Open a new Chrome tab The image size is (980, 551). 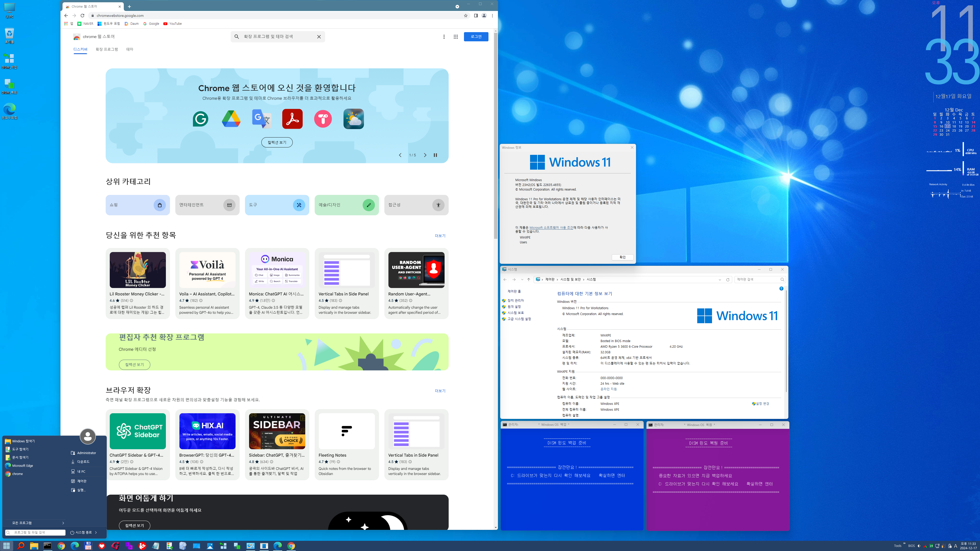coord(129,6)
